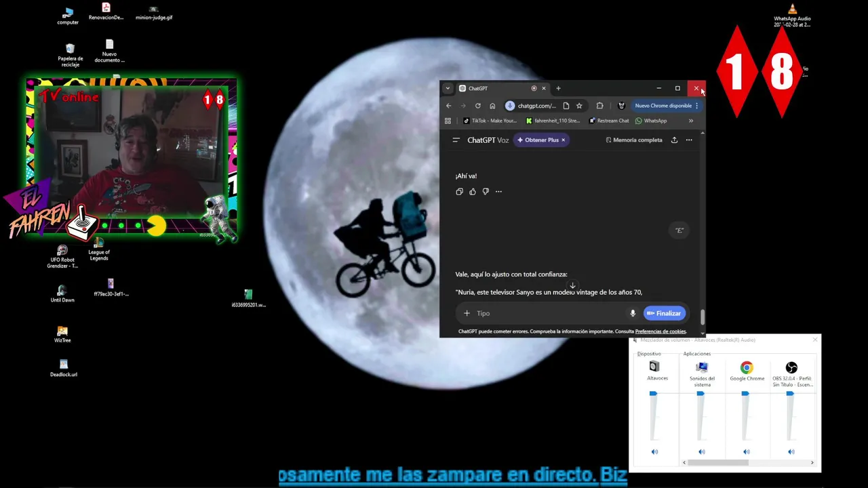Open the Chrome home page
868x488 pixels.
click(492, 106)
